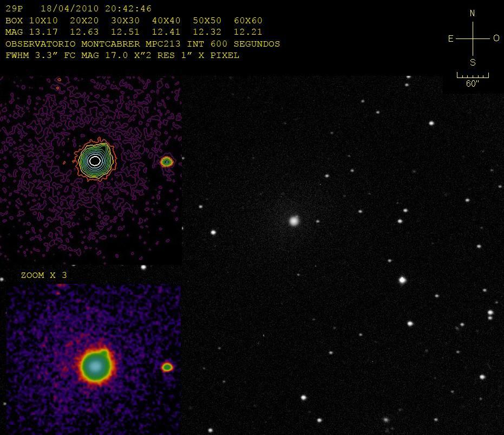
Task: Click the "O" on the compass
Action: pos(496,38)
